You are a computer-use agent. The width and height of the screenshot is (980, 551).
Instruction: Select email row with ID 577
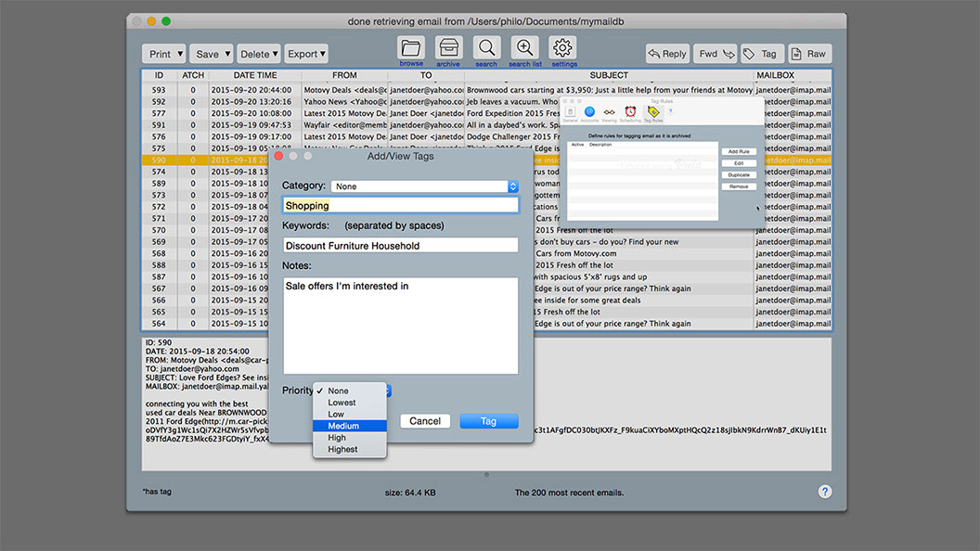point(350,113)
